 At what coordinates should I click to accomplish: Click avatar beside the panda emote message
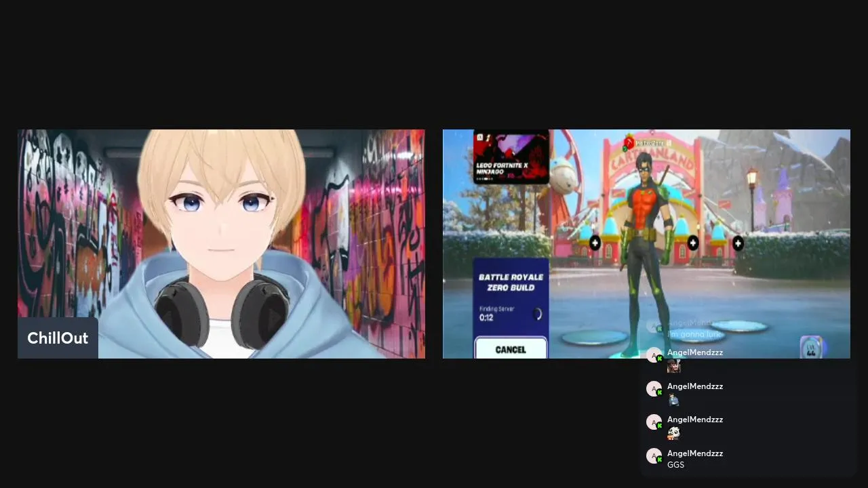tap(654, 422)
